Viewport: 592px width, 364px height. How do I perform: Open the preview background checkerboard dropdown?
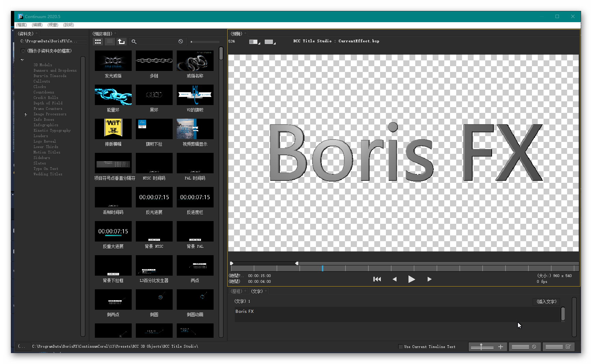coord(270,42)
